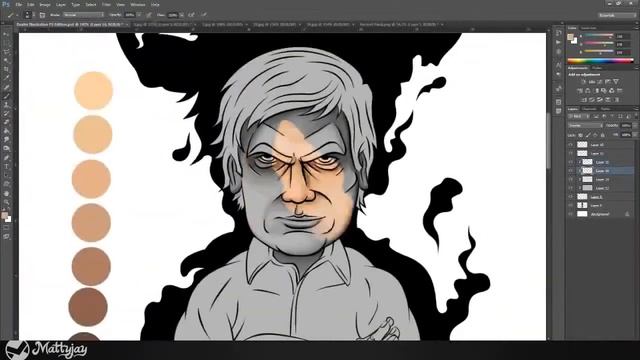Hide the topmost layer in Layers panel

571,144
